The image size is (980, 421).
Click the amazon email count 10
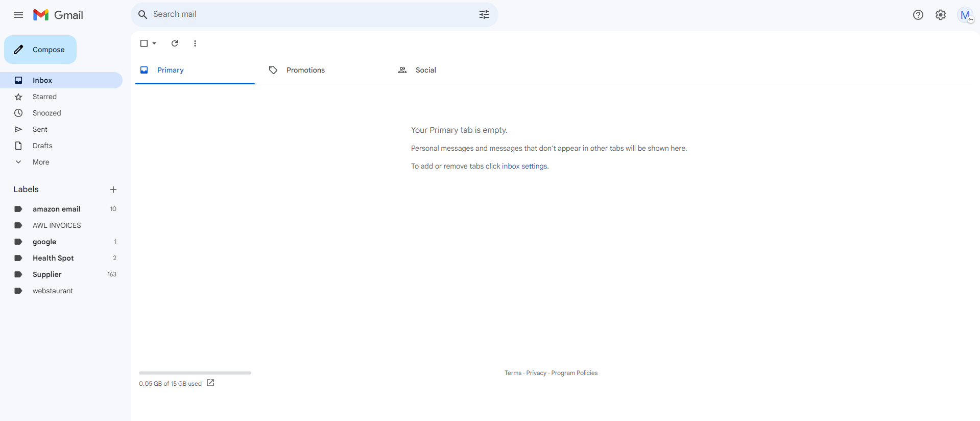pyautogui.click(x=113, y=209)
